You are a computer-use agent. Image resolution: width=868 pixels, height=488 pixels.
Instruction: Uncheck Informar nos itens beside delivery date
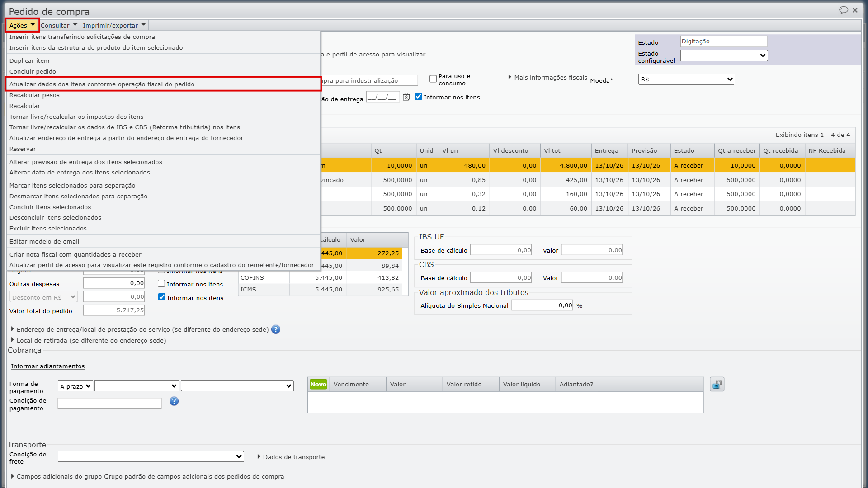(419, 97)
